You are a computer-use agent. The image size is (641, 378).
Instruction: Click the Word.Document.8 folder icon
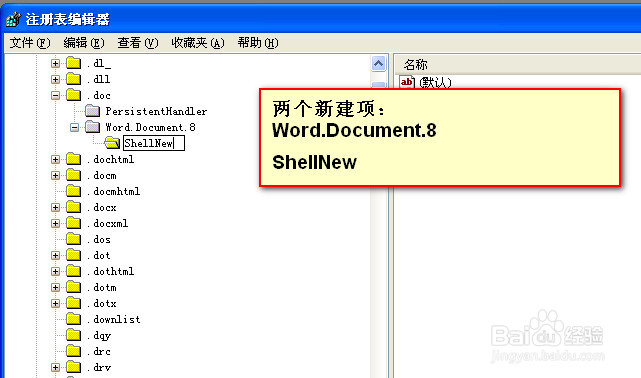point(92,127)
